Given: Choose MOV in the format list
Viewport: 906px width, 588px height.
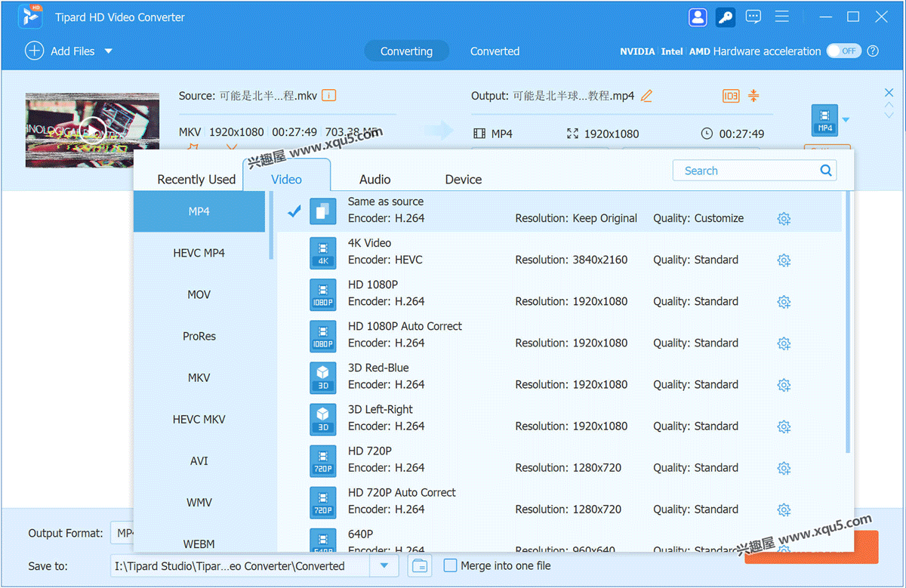Looking at the screenshot, I should point(199,294).
